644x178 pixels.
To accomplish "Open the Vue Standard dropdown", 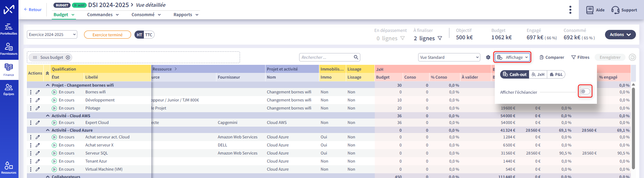I will click(x=449, y=57).
